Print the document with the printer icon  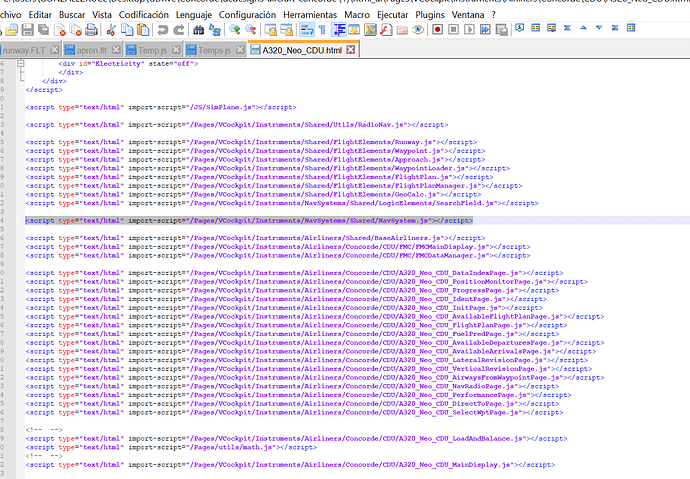click(92, 30)
